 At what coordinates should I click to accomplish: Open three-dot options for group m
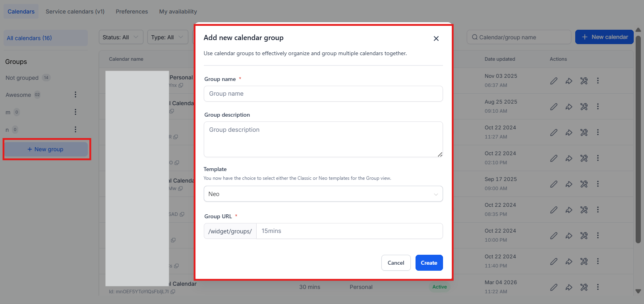(75, 112)
